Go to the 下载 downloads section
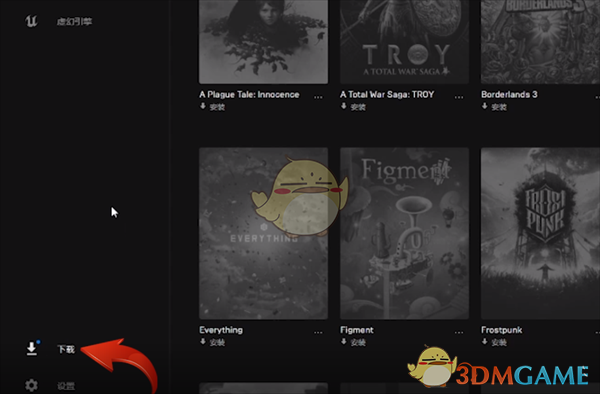 pos(66,349)
